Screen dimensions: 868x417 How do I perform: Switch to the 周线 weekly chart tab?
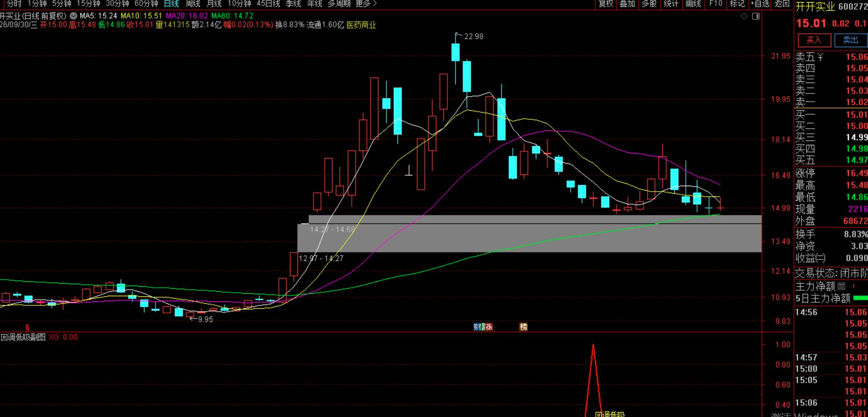tap(193, 4)
